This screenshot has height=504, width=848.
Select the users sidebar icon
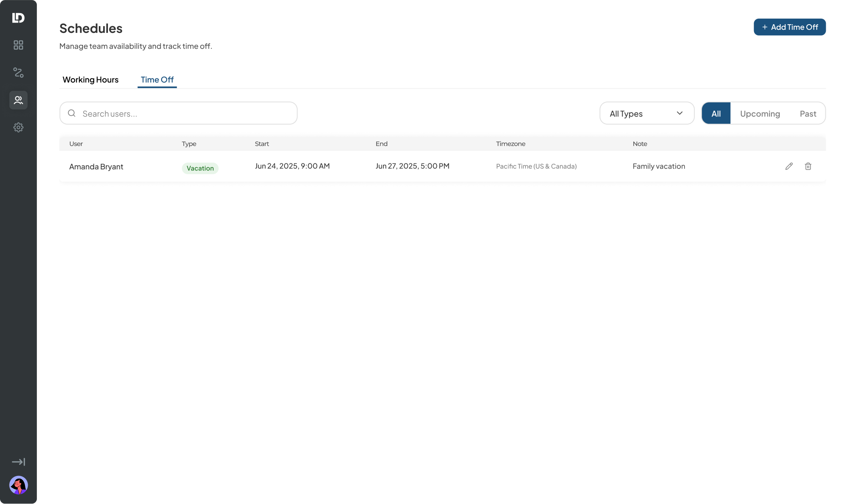pyautogui.click(x=18, y=100)
